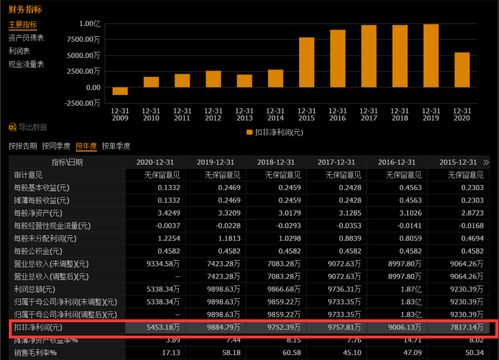Click the value 9866.68万
This screenshot has height=360, width=499.
pos(284,289)
